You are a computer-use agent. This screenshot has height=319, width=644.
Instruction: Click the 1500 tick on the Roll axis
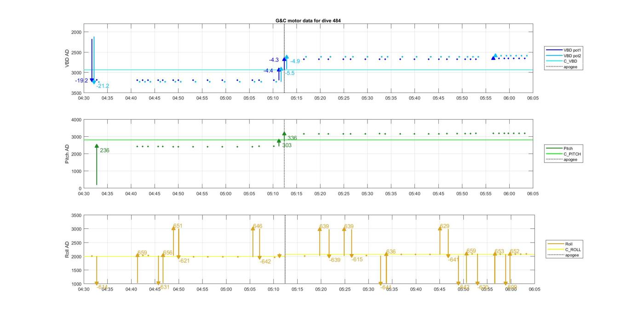(76, 270)
